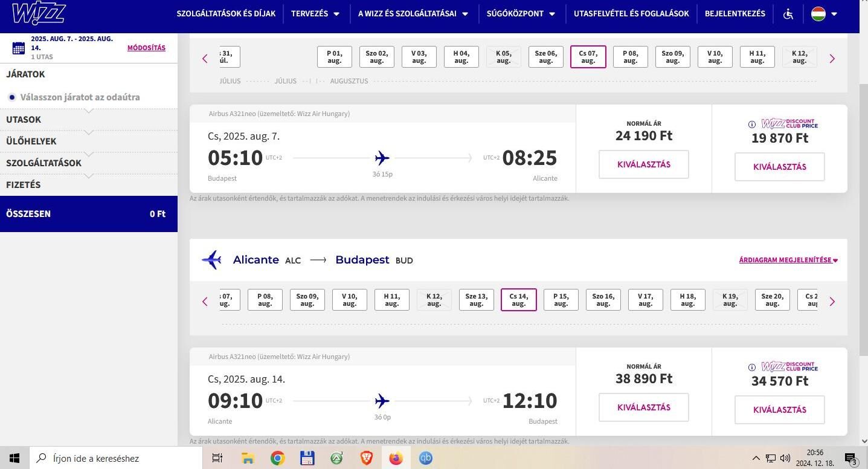The width and height of the screenshot is (868, 469).
Task: Open the floppy disk app on taskbar
Action: tap(307, 458)
